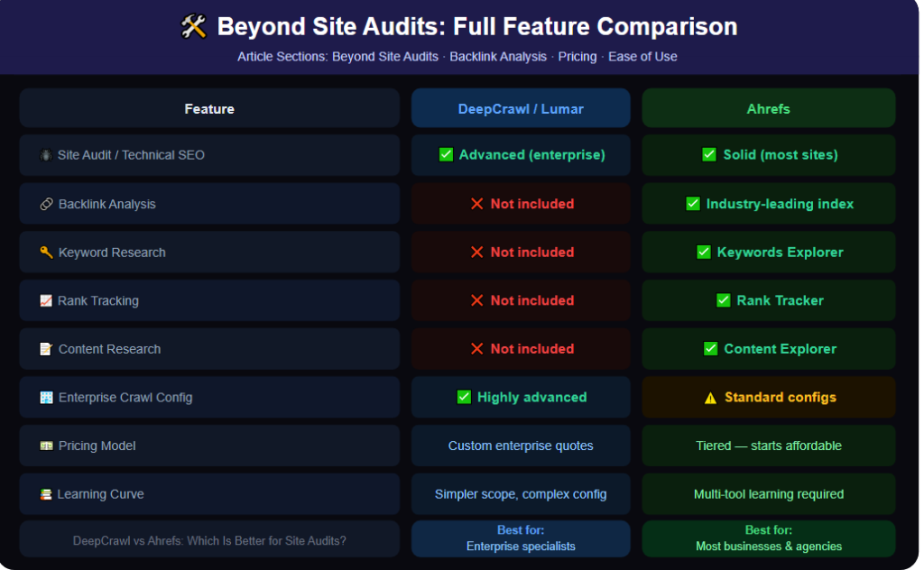Click Not included in Content Research row
This screenshot has width=924, height=570.
pos(532,349)
